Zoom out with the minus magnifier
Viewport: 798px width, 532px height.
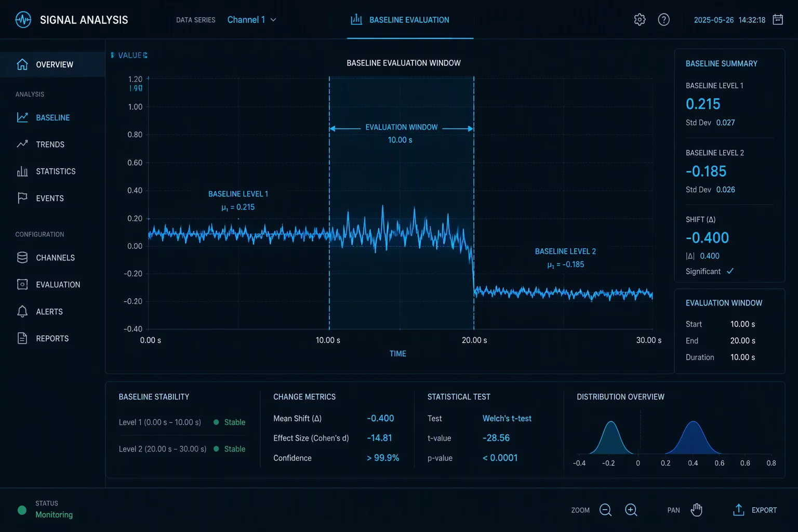605,510
